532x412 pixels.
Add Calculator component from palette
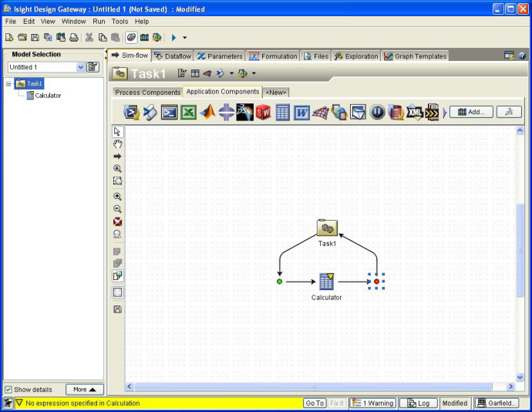point(282,113)
